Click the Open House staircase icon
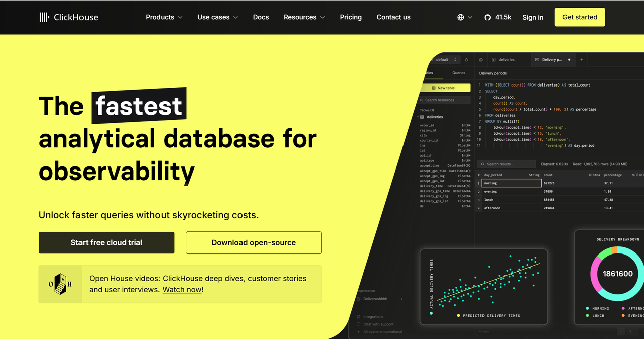 [60, 284]
